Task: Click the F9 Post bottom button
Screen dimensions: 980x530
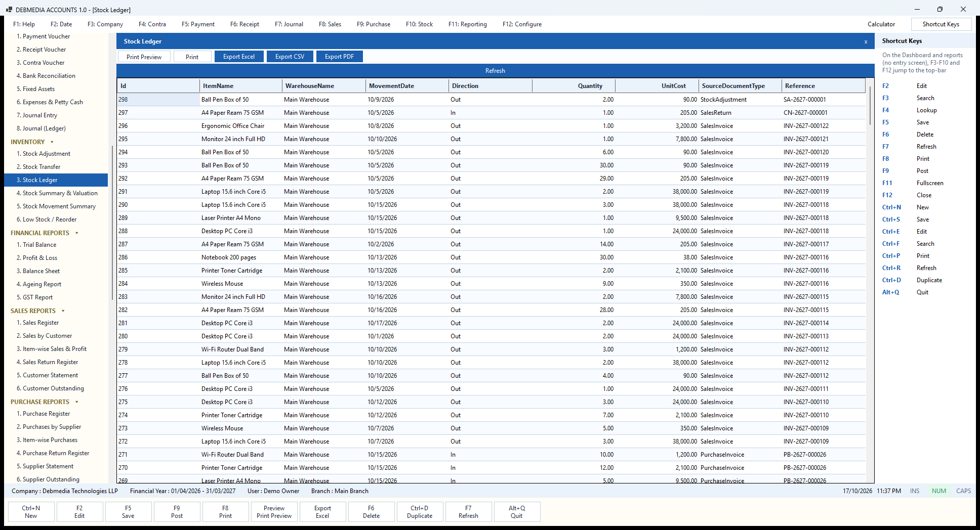Action: click(x=177, y=512)
